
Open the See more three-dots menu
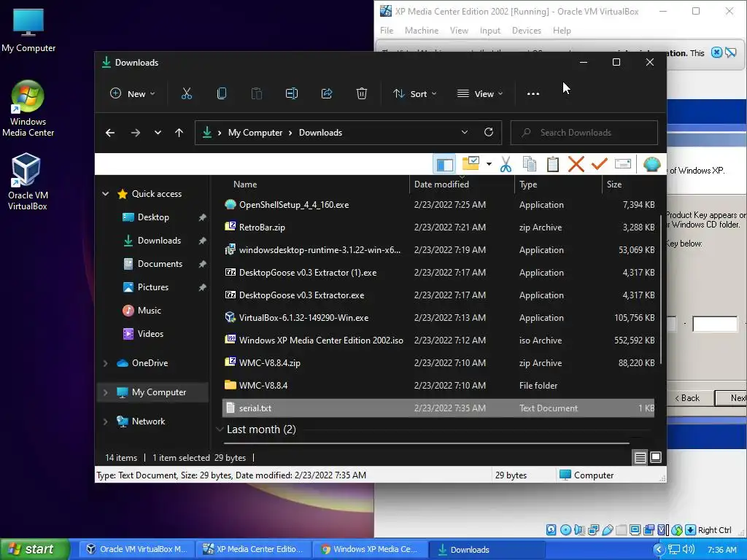(x=533, y=94)
